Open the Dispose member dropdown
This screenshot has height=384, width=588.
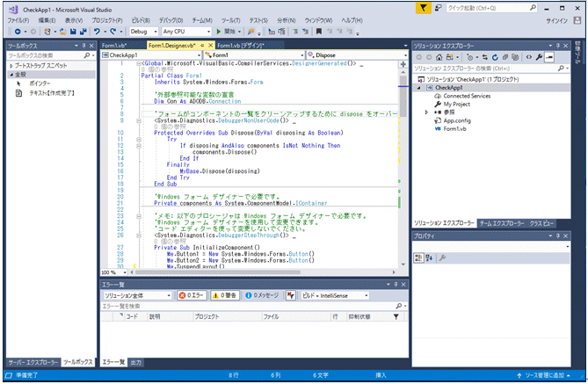pyautogui.click(x=357, y=55)
